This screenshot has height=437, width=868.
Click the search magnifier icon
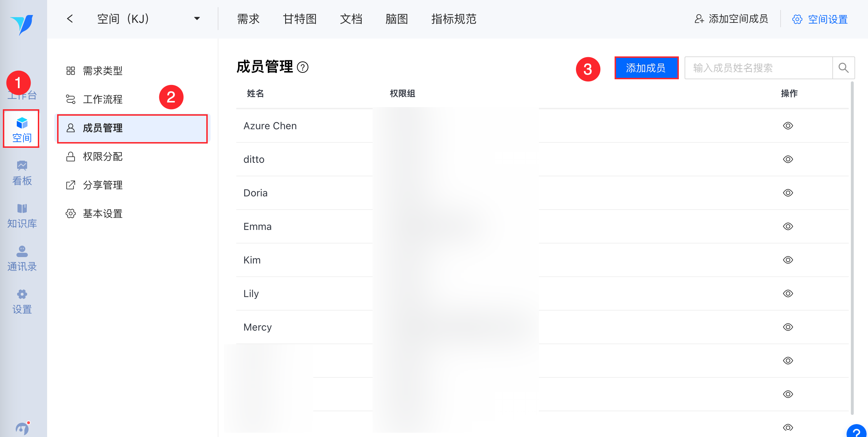(843, 68)
